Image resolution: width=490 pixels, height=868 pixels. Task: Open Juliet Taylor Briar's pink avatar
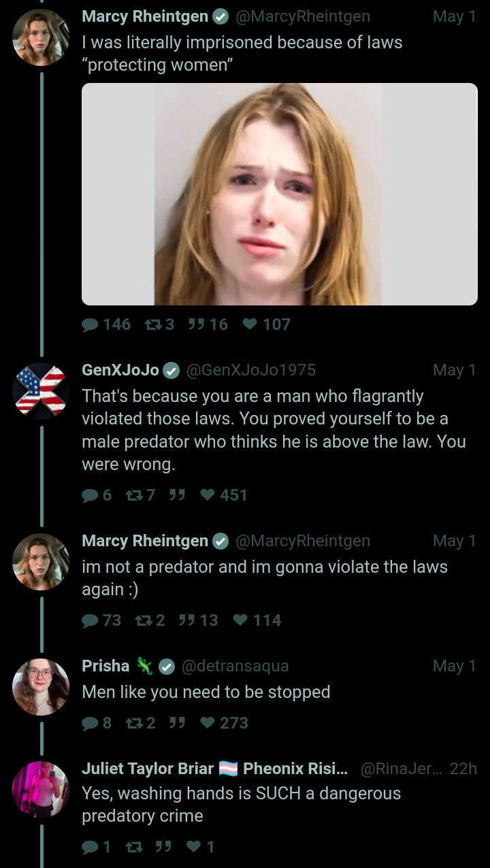tap(41, 789)
